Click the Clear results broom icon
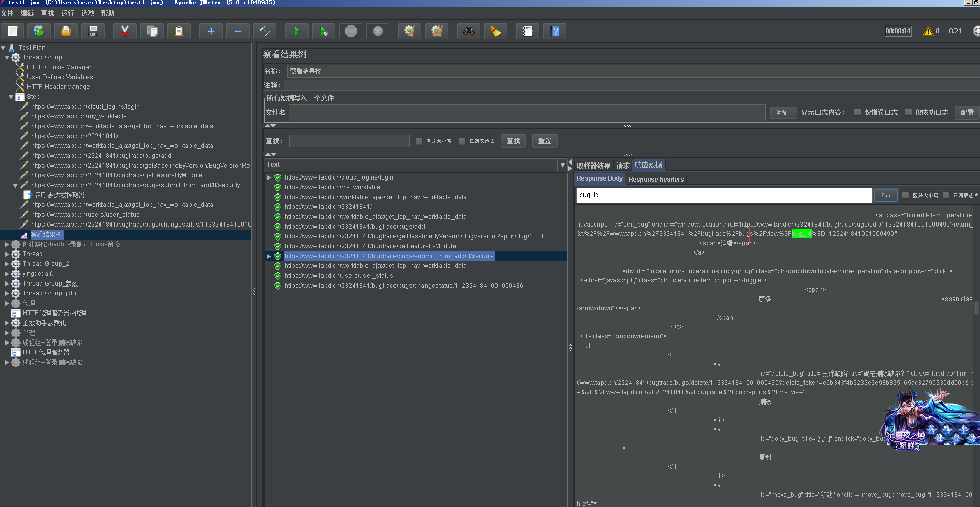Image resolution: width=980 pixels, height=507 pixels. point(409,31)
